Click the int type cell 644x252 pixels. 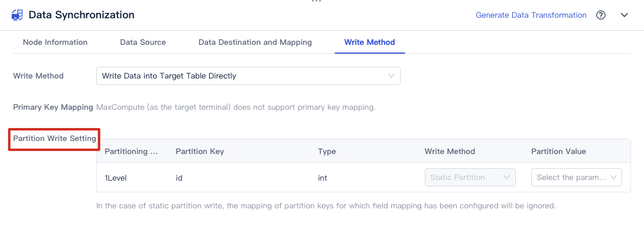pyautogui.click(x=323, y=178)
